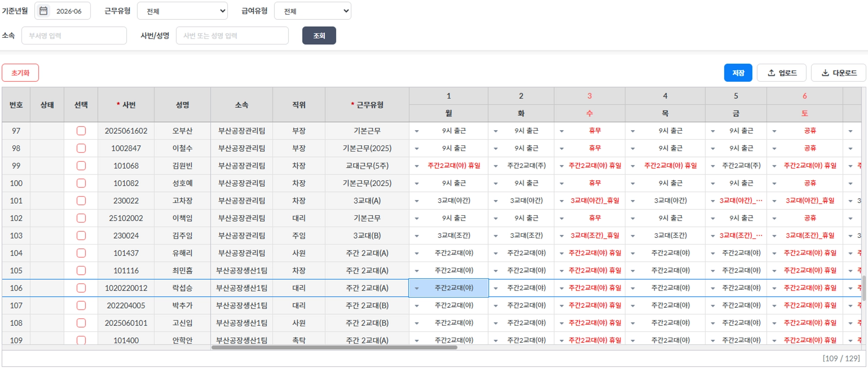Image resolution: width=868 pixels, height=368 pixels.
Task: Click employee number 1020220012
Action: tap(126, 288)
